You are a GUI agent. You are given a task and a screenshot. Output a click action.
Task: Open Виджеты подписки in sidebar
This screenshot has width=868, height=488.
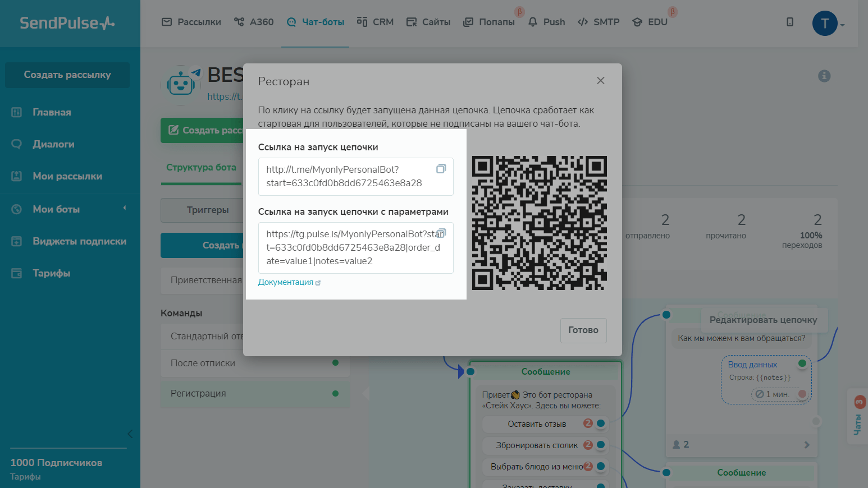[x=79, y=241]
